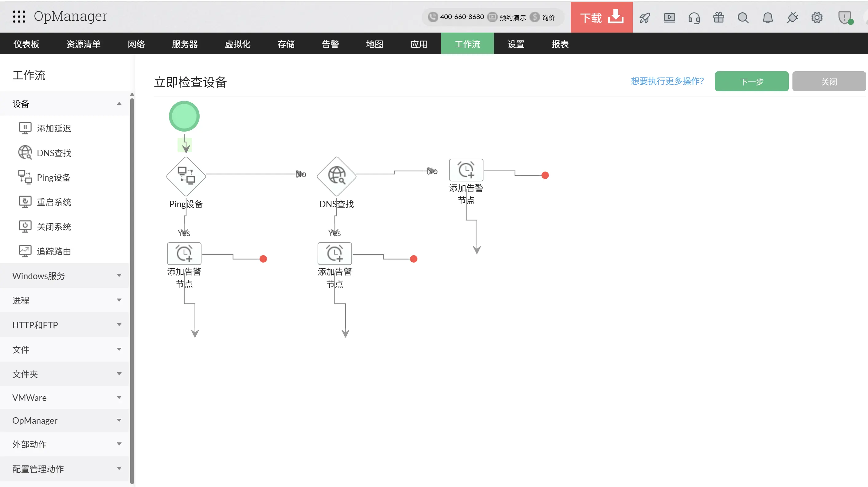Click the search magnifier icon
This screenshot has width=868, height=487.
point(743,18)
